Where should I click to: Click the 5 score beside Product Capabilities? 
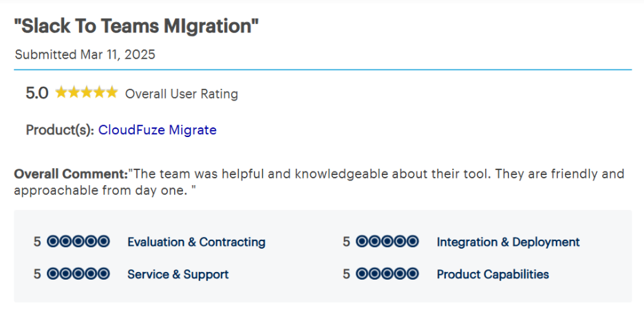coord(346,274)
